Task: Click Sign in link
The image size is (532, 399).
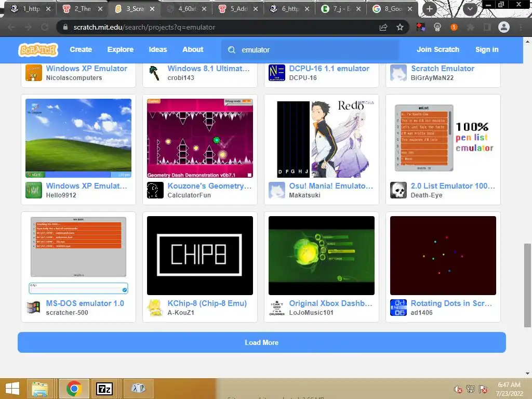Action: click(x=487, y=49)
